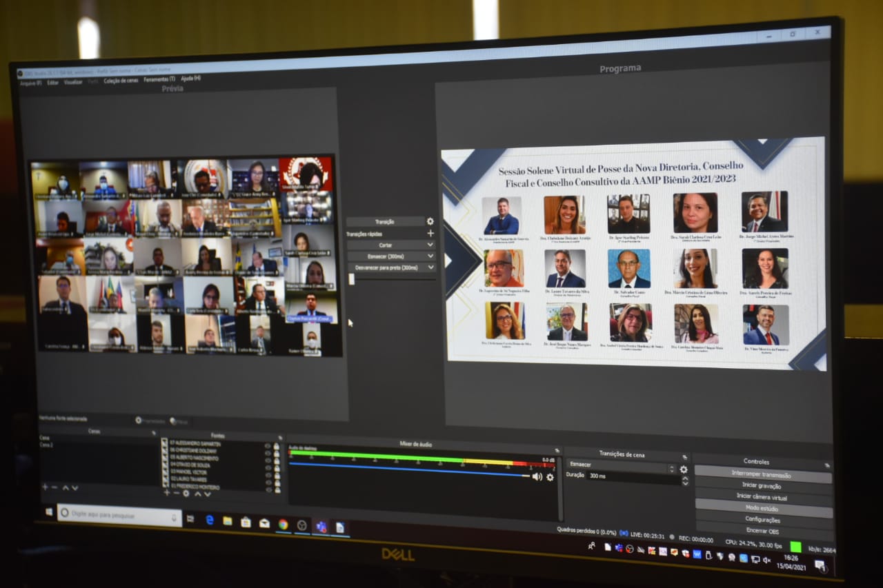Toggle visibility of 03 MANOEL VICTOR source

click(x=268, y=474)
